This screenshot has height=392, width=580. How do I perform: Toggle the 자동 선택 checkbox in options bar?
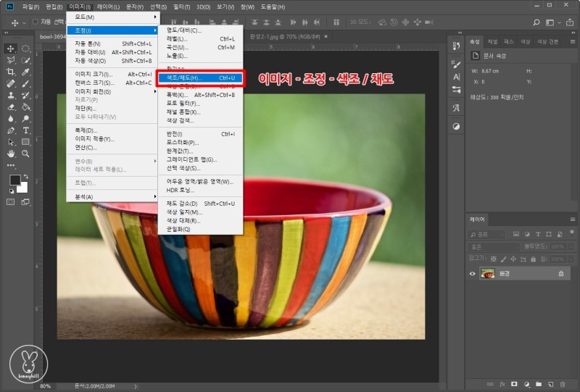click(36, 21)
